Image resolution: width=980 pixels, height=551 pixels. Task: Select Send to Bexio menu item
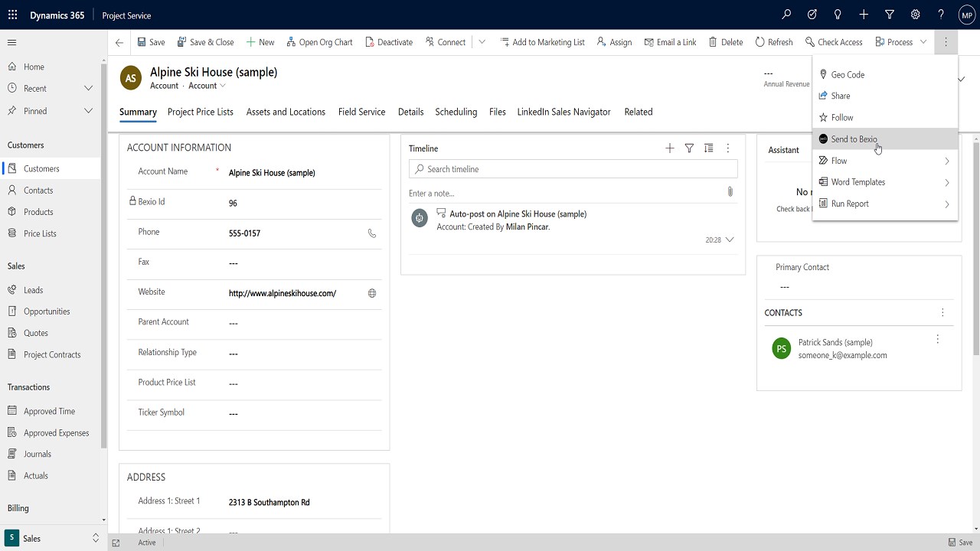(885, 139)
